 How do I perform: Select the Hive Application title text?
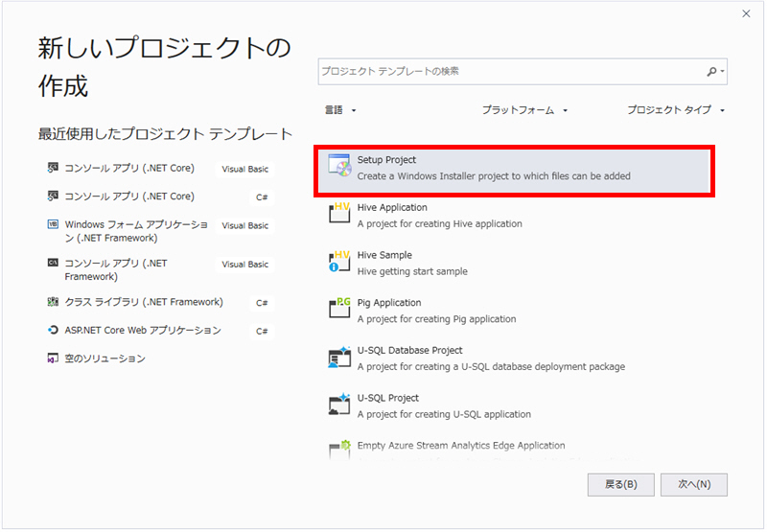392,207
